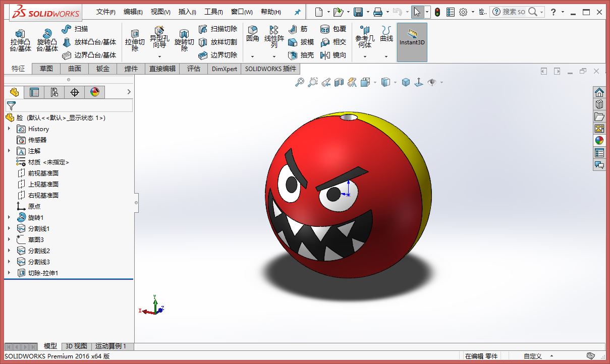Open the DisplayManager appearance tab icon
This screenshot has height=364, width=610.
point(94,92)
